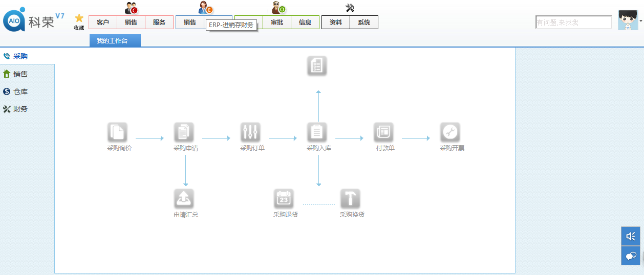644x275 pixels.
Task: Open 销售 in the red menu group
Action: click(x=131, y=22)
